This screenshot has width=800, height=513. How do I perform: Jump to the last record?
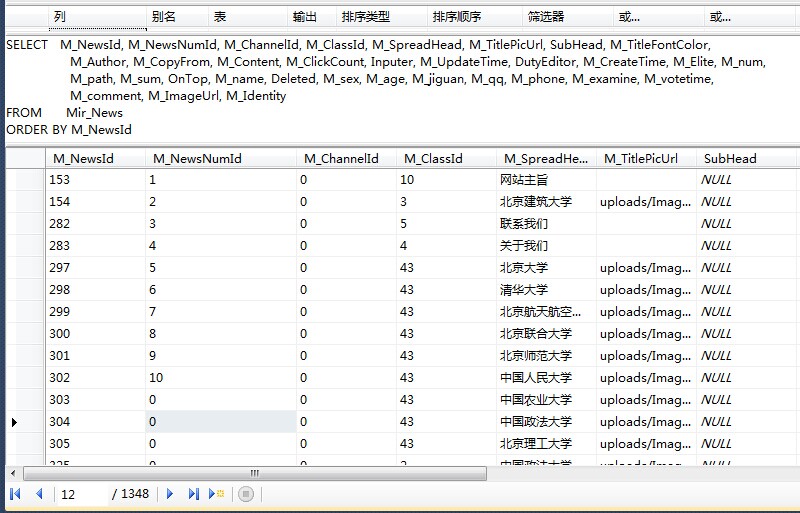[x=193, y=494]
